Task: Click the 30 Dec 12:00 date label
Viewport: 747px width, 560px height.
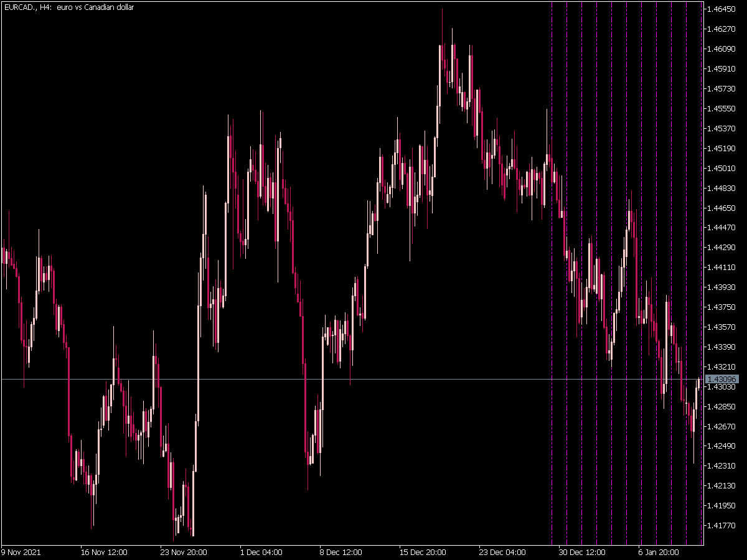Action: pos(581,552)
